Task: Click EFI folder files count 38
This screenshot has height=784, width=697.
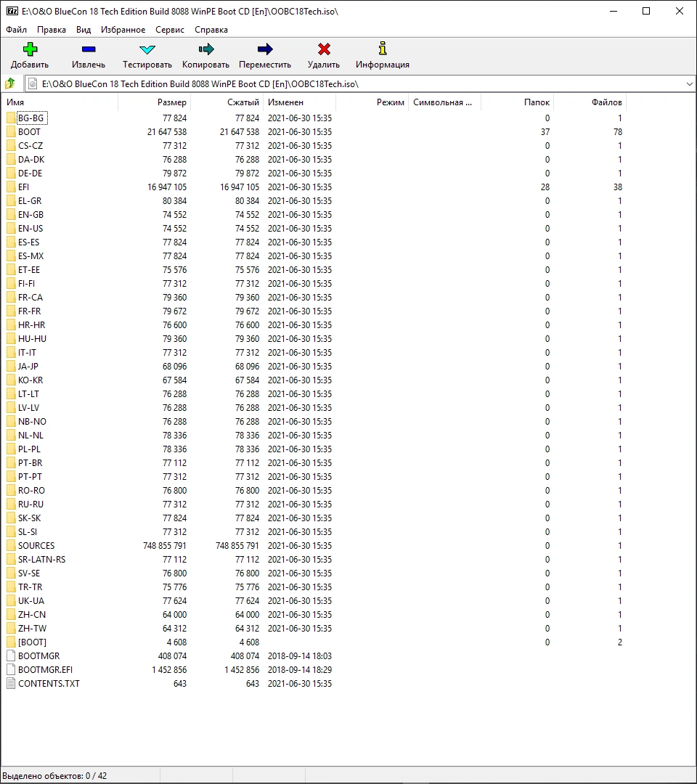Action: pyautogui.click(x=618, y=187)
